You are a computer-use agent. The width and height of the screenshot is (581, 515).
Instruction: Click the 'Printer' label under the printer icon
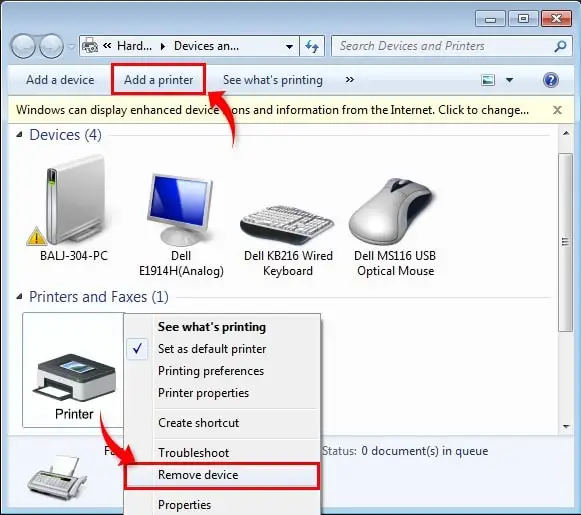[x=74, y=414]
